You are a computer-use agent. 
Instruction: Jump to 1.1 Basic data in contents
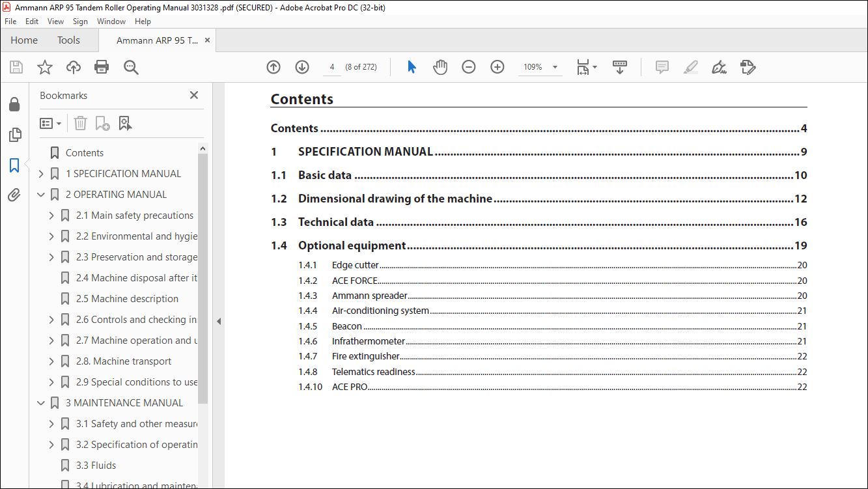coord(539,175)
